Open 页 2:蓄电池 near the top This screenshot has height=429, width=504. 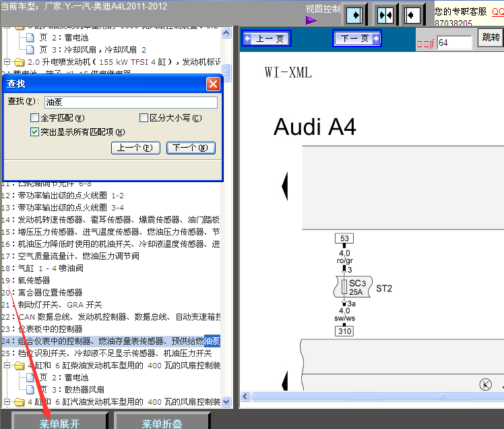point(63,38)
